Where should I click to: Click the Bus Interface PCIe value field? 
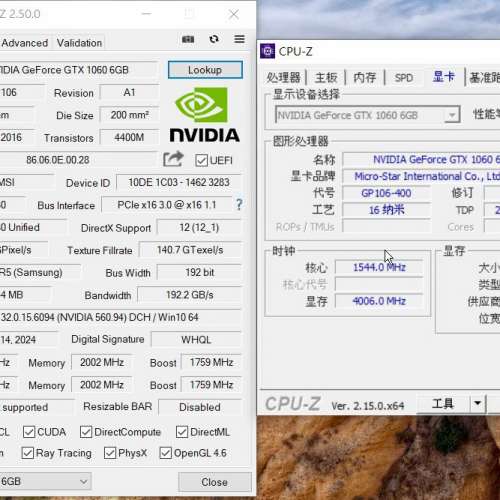(x=167, y=205)
